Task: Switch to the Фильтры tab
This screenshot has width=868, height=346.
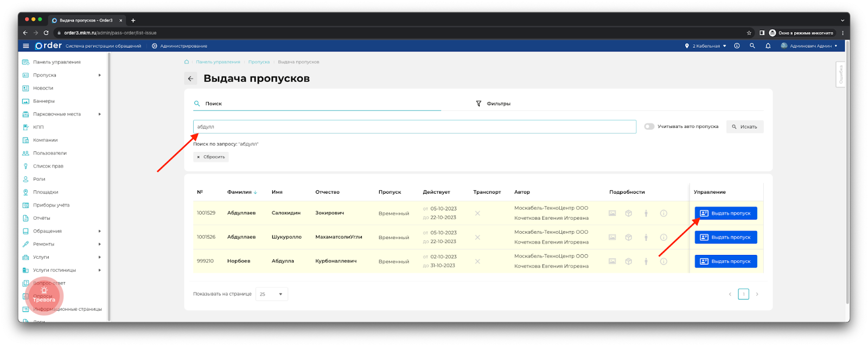Action: [493, 104]
